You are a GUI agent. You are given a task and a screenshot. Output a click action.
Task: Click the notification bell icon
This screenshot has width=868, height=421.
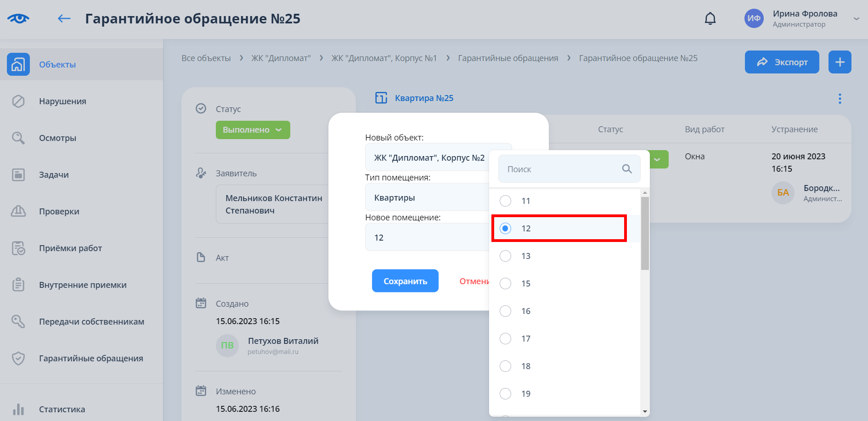pos(710,18)
